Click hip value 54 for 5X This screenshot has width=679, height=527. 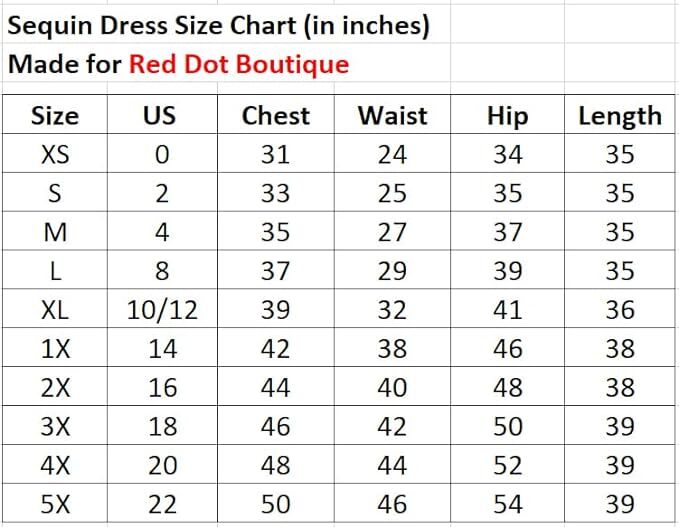(508, 503)
